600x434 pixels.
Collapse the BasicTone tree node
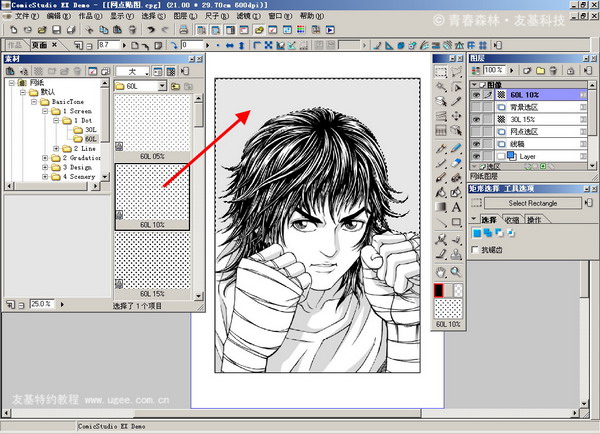click(34, 101)
